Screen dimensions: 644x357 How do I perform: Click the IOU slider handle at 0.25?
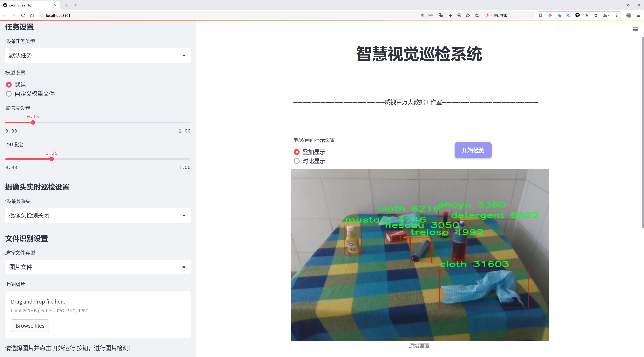coord(51,159)
